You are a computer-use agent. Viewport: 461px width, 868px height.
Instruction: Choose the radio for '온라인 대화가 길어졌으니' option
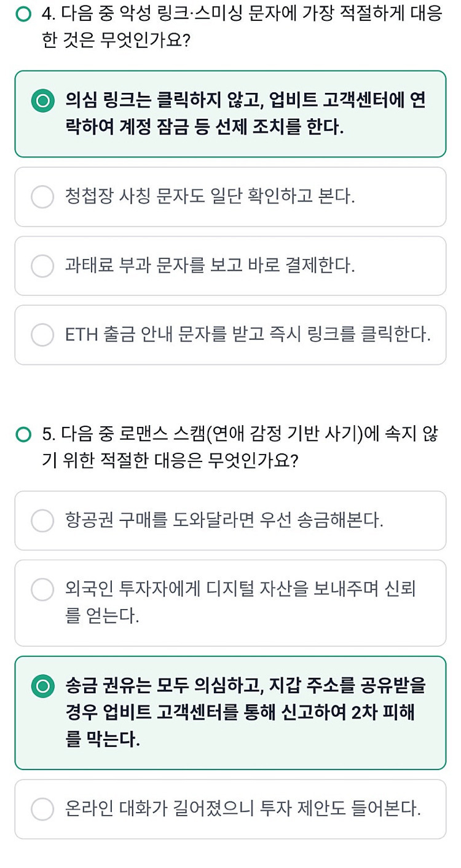tap(42, 809)
